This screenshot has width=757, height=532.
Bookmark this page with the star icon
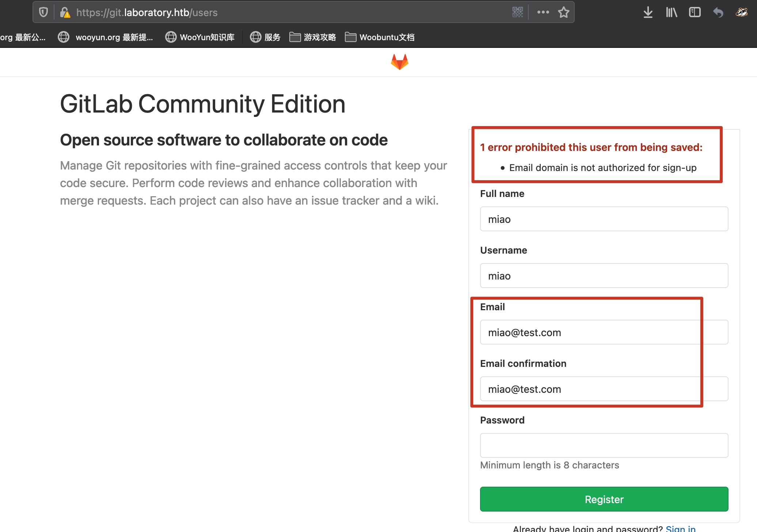563,12
